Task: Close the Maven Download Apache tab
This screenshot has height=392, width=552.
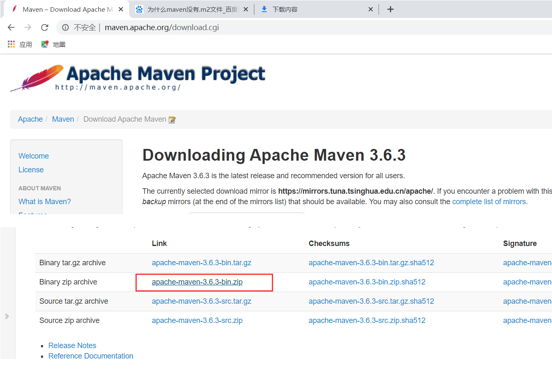Action: click(x=121, y=9)
